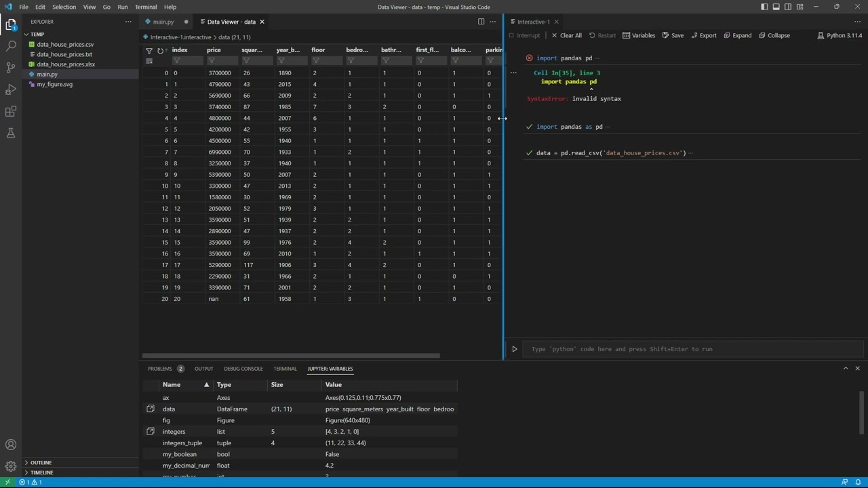Collapse all cells with Collapse button
The width and height of the screenshot is (868, 488).
coord(774,35)
